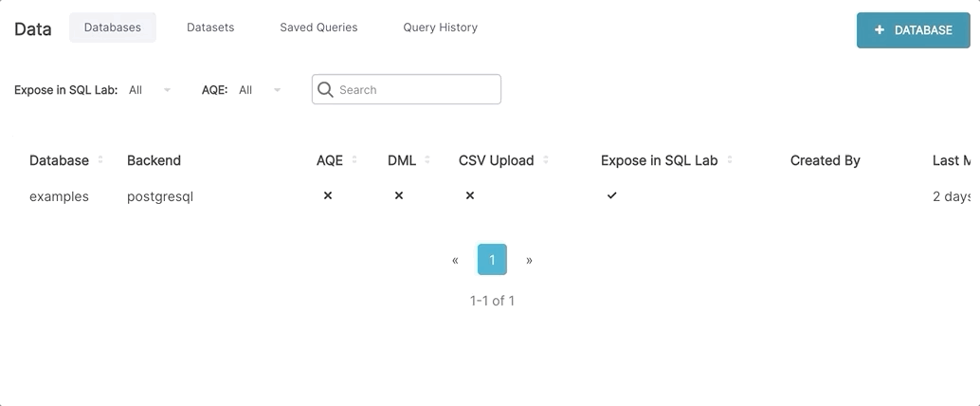The image size is (980, 406).
Task: Sort by AQE column arrows
Action: 354,160
